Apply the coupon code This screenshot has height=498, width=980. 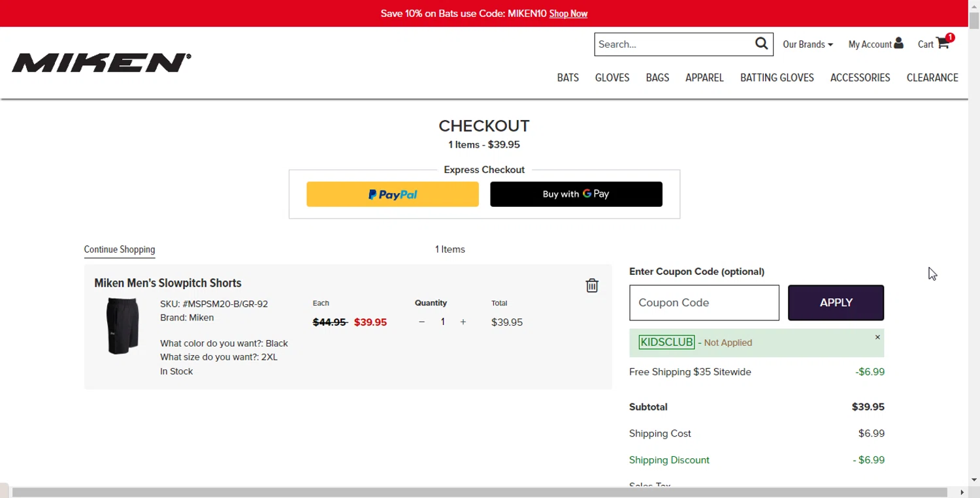click(836, 303)
